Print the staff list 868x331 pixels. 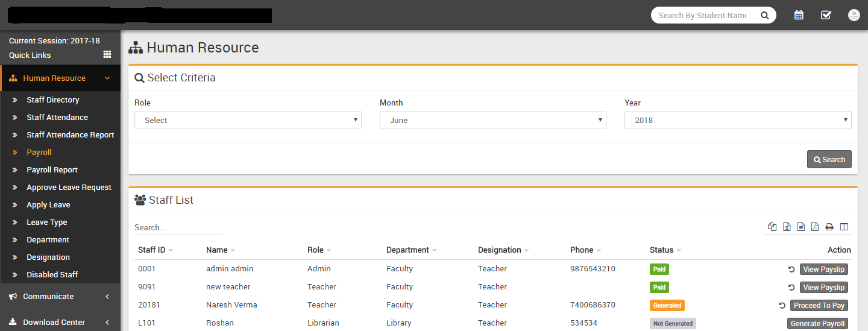click(829, 227)
